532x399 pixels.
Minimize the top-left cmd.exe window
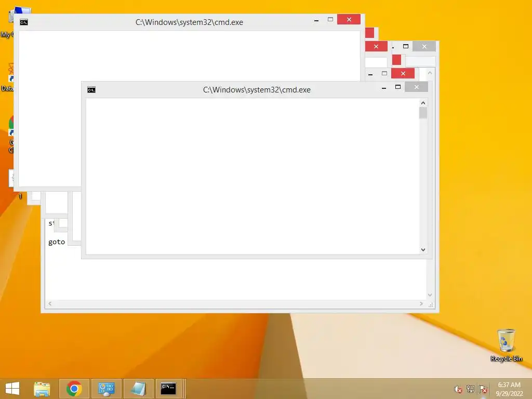[316, 20]
